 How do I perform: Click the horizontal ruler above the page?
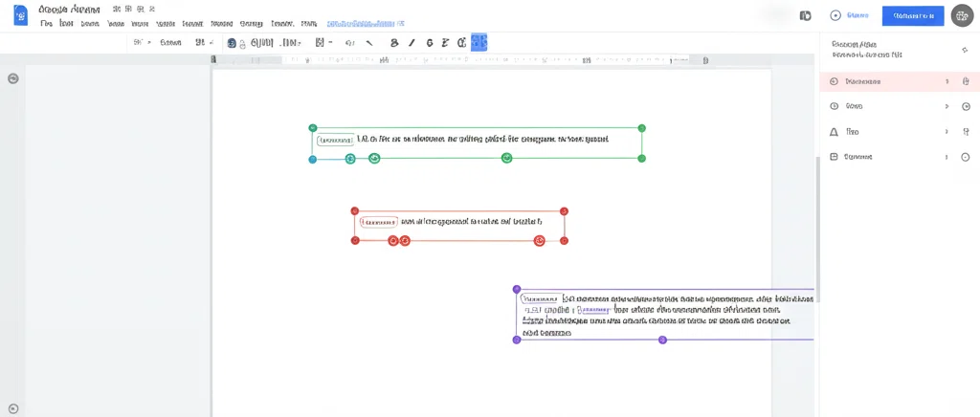point(459,60)
